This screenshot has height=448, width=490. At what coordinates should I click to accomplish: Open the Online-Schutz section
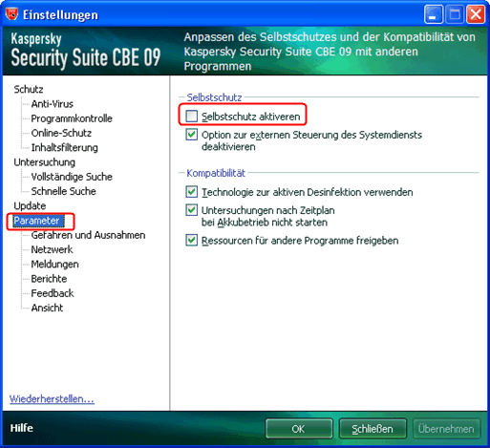point(61,133)
